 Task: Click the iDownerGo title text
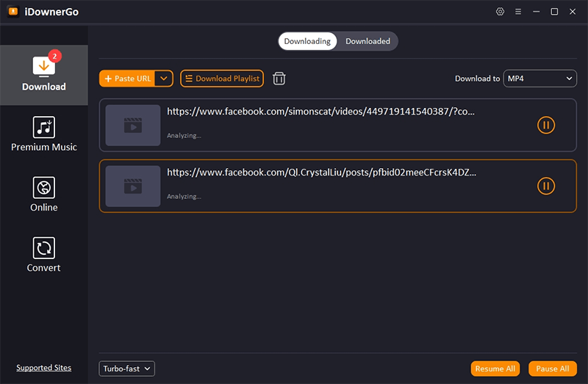point(51,12)
